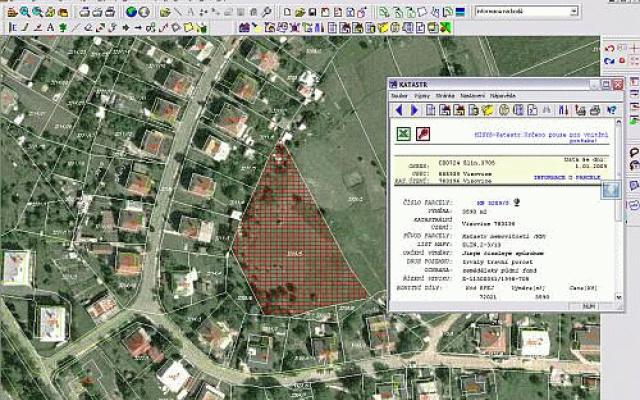Click the help question arrow icon in KATASTR
The width and height of the screenshot is (640, 400).
(x=611, y=110)
